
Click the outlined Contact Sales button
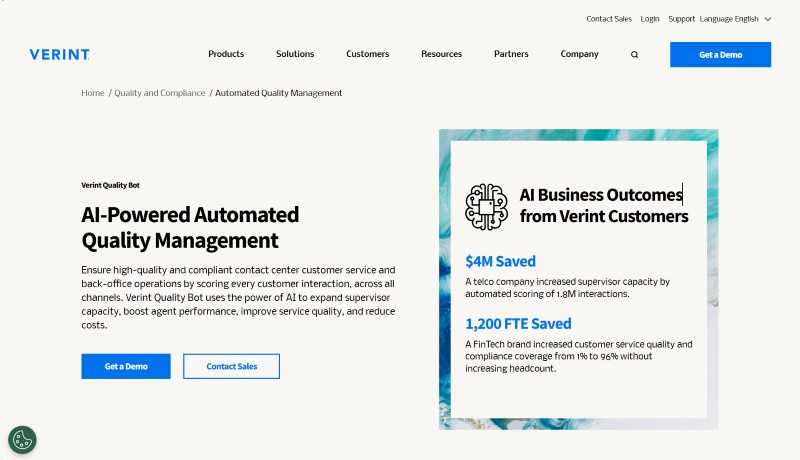232,366
